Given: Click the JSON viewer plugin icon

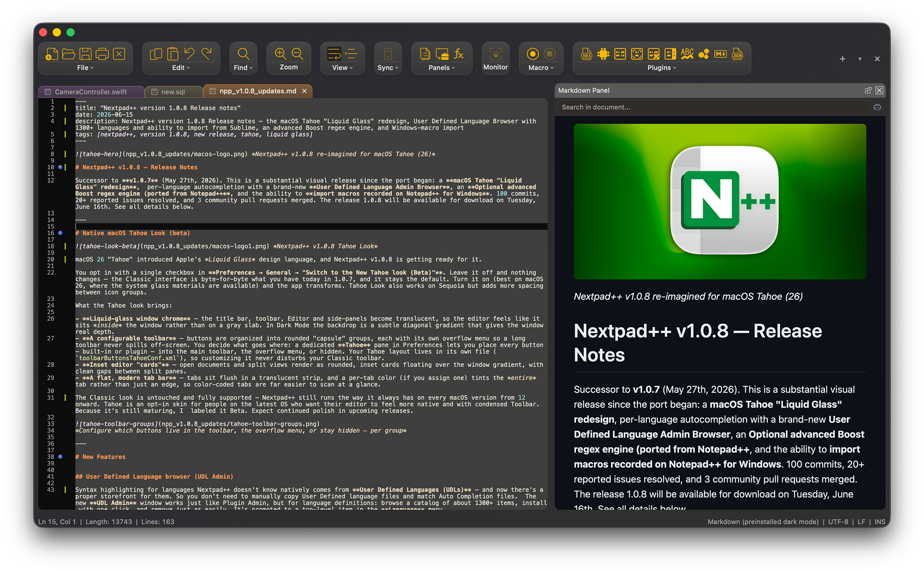Looking at the screenshot, I should pyautogui.click(x=737, y=54).
